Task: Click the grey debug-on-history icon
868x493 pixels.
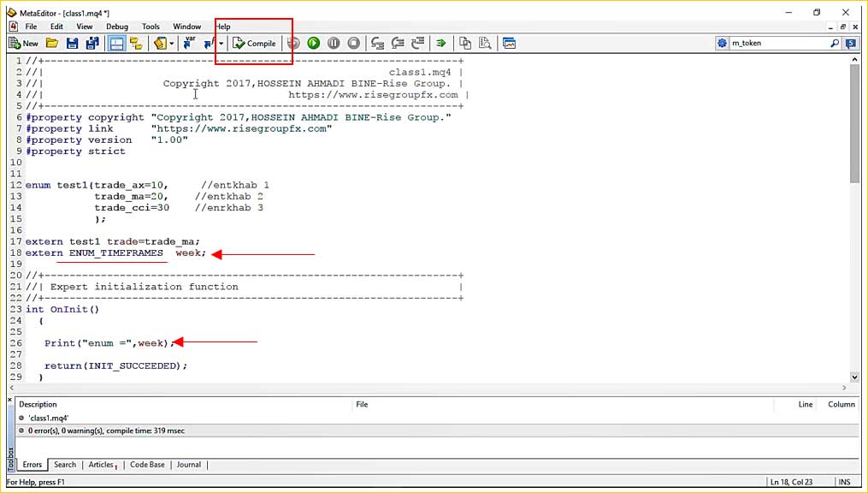Action: [x=293, y=43]
